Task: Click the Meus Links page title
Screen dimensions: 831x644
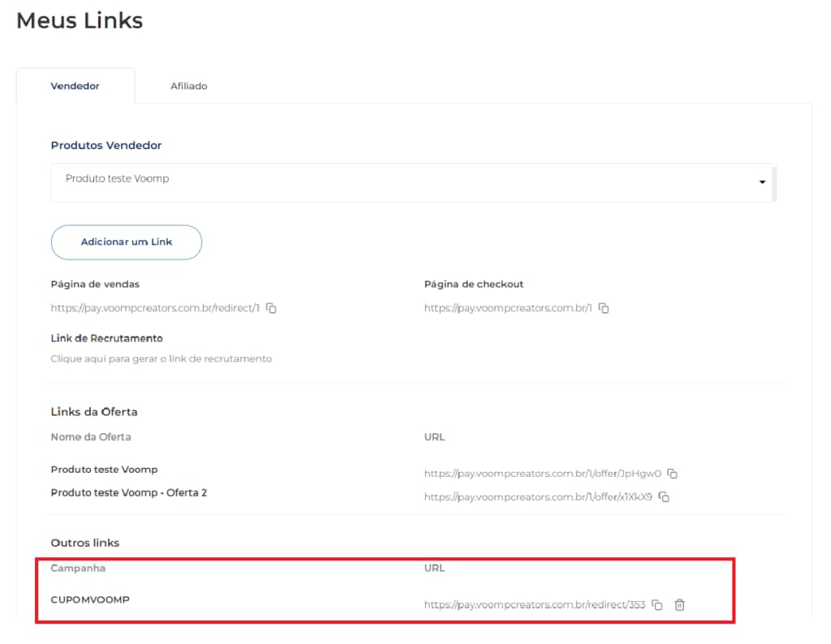Action: (80, 20)
